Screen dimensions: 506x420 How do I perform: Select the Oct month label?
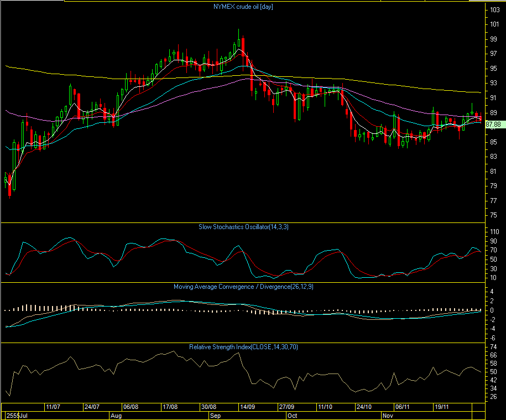(293, 414)
